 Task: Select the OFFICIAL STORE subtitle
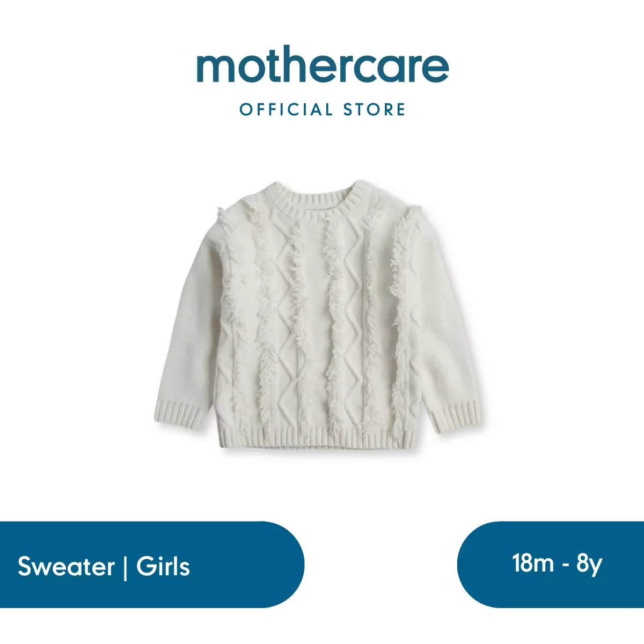[x=323, y=109]
